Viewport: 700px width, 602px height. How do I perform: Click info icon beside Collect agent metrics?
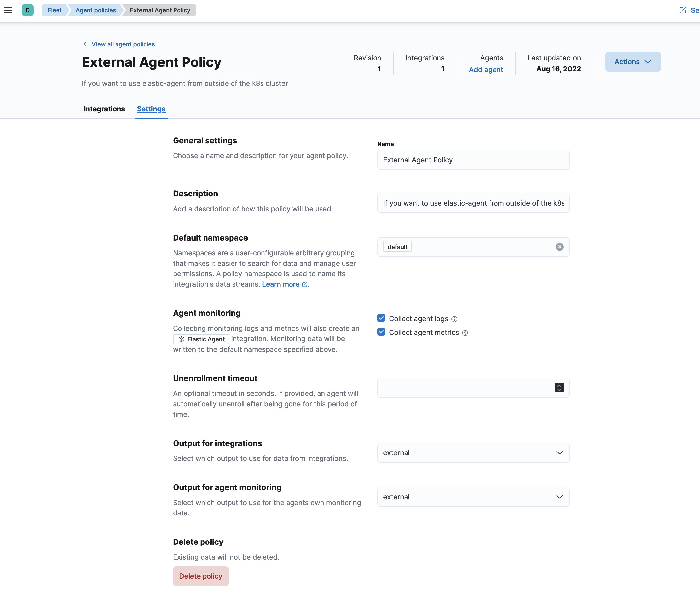click(465, 333)
